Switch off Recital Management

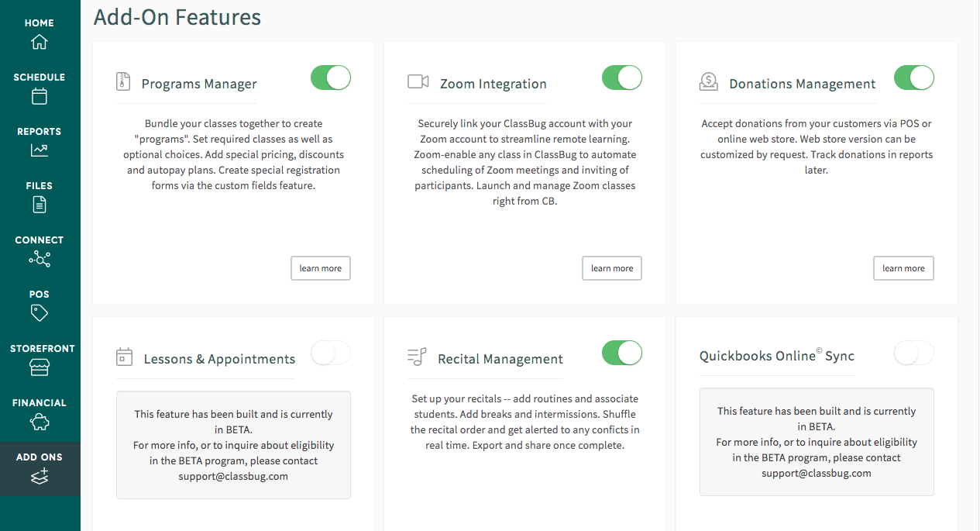(622, 353)
